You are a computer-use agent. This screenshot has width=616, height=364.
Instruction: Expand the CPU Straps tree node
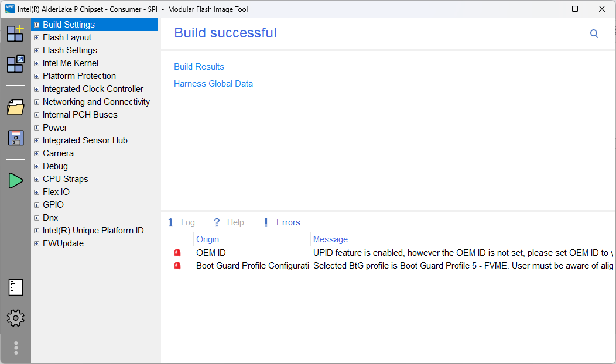point(36,179)
